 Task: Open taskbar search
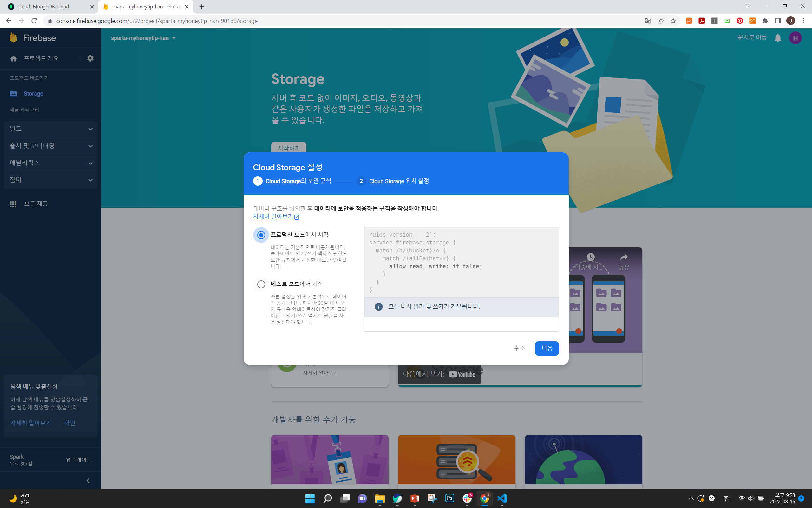coord(327,498)
